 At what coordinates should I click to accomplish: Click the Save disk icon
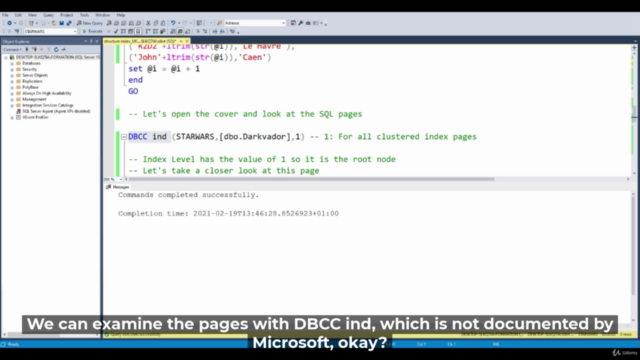(62, 23)
